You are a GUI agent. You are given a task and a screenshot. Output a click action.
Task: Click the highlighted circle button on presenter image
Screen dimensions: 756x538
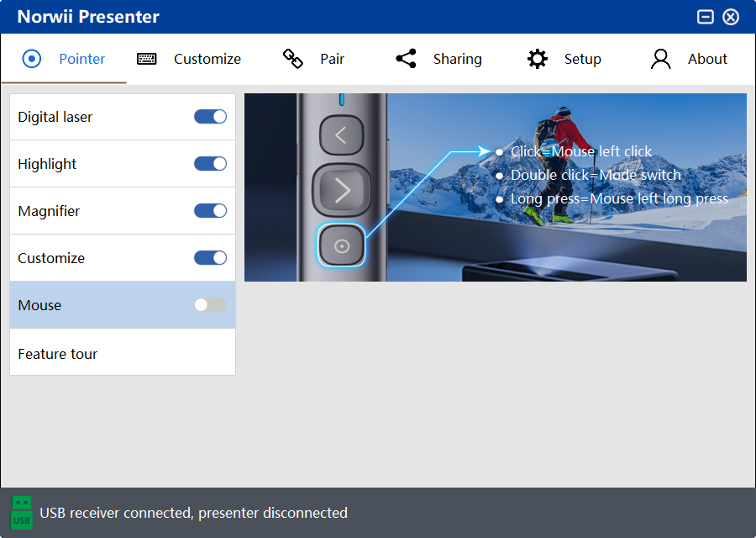click(341, 245)
